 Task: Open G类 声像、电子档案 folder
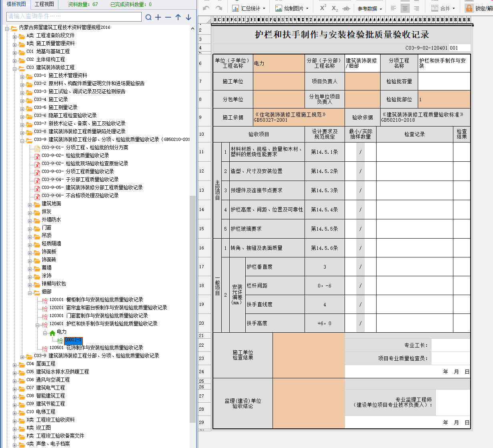(48, 444)
